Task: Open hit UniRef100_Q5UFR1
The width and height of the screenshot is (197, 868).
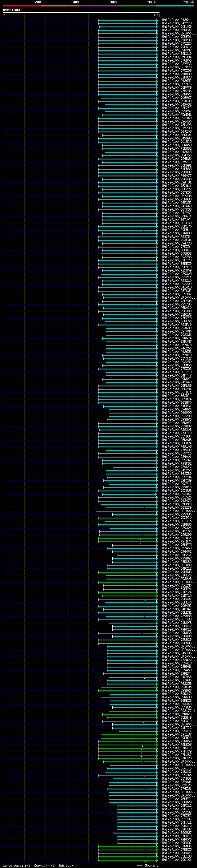Action: coord(177,37)
